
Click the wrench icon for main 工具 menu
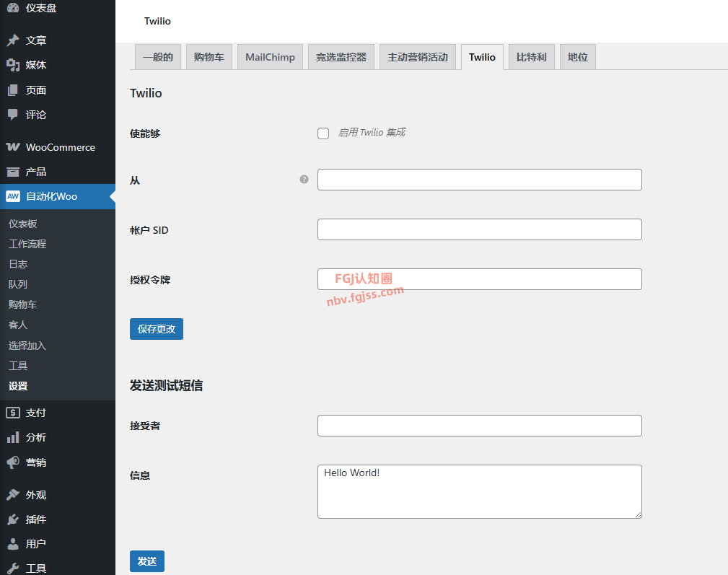[x=13, y=568]
